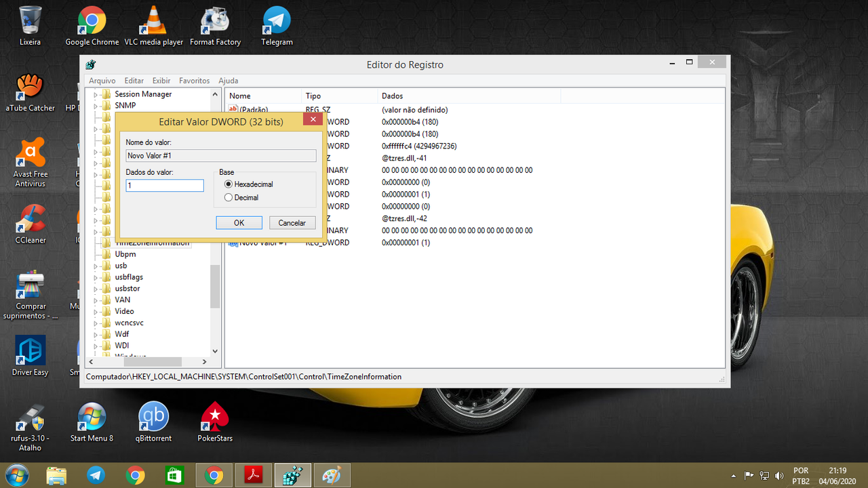Screen dimensions: 868x488
Task: Click the Tipo column header
Action: (340, 96)
